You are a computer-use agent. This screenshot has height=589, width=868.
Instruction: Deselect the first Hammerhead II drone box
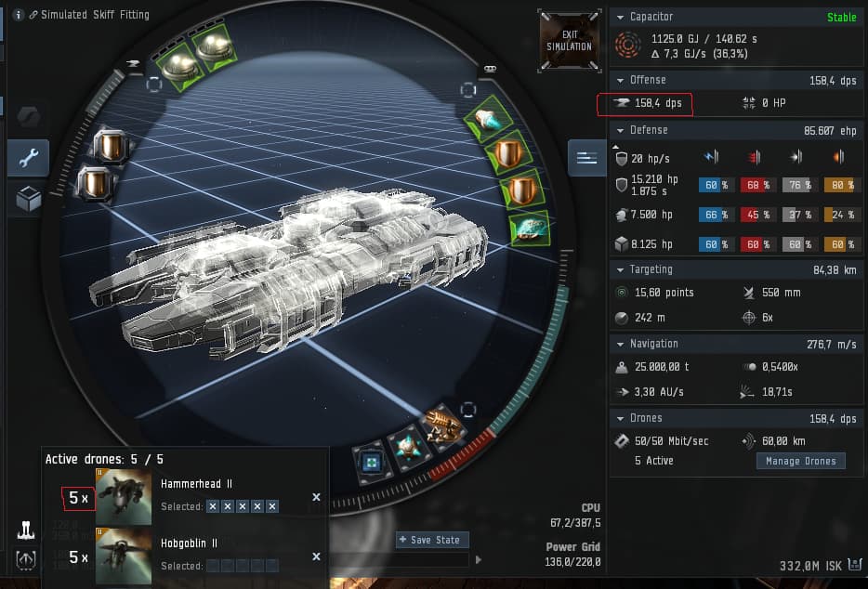(213, 506)
